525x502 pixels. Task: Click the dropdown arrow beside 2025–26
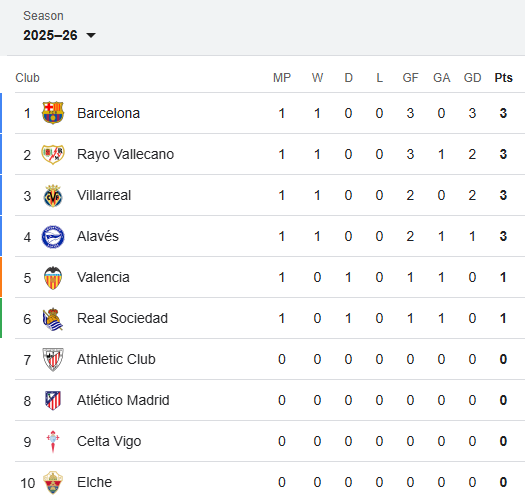point(91,35)
